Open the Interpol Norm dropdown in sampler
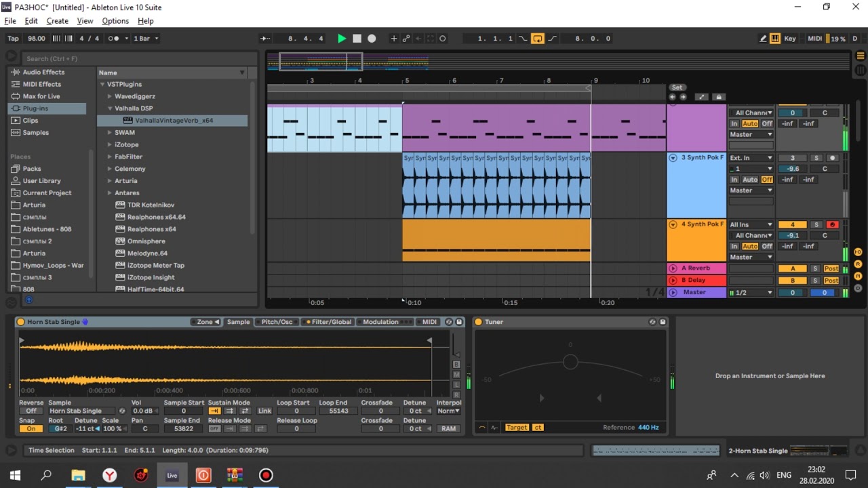868x488 pixels. pyautogui.click(x=448, y=411)
